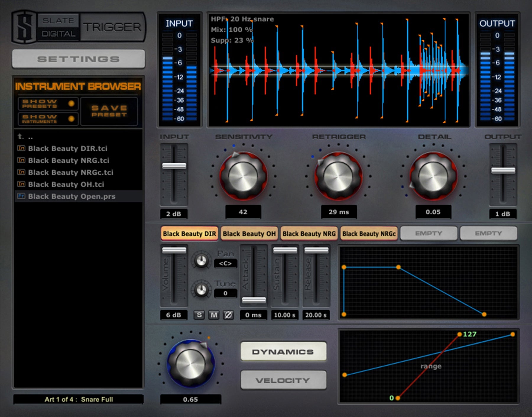
Task: Invert phase with the Ø button
Action: tap(228, 315)
